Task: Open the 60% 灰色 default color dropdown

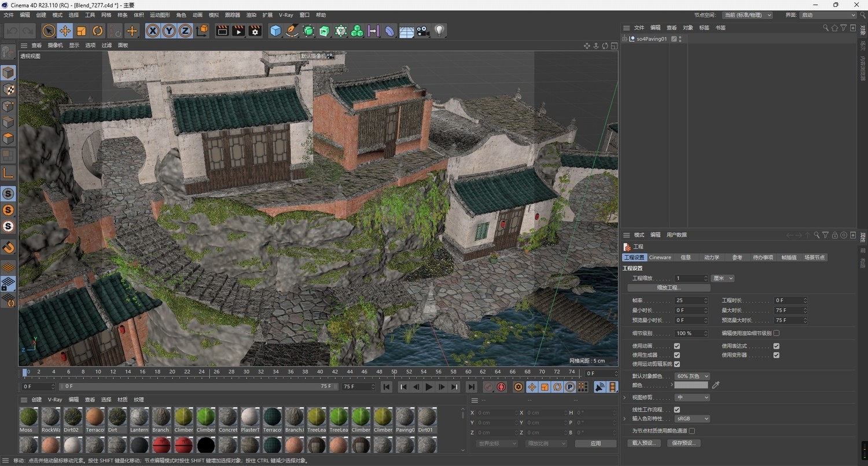Action: [x=692, y=376]
